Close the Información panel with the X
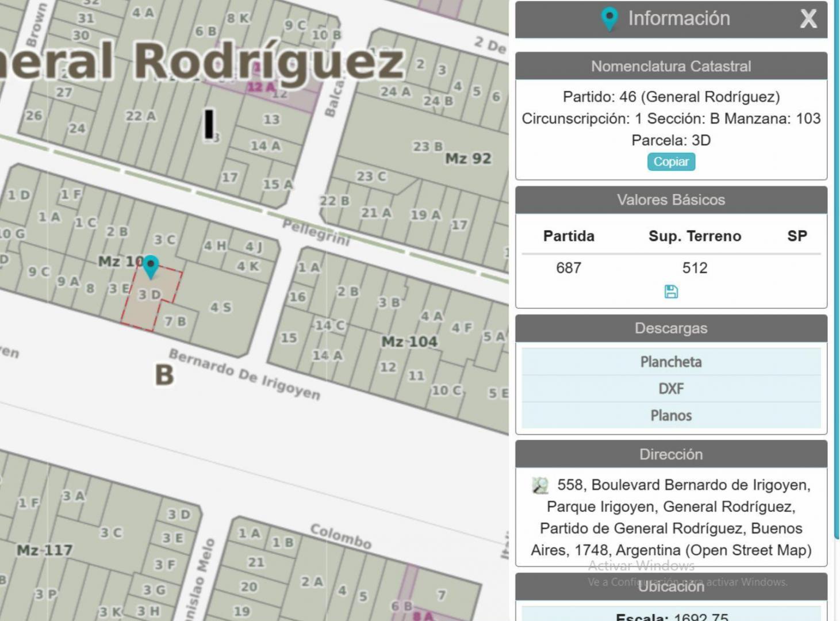 [x=808, y=19]
